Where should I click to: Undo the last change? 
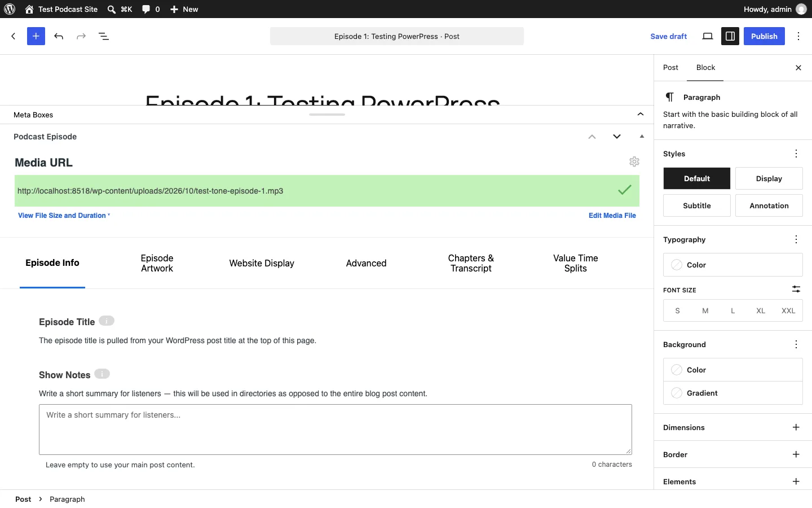[59, 36]
